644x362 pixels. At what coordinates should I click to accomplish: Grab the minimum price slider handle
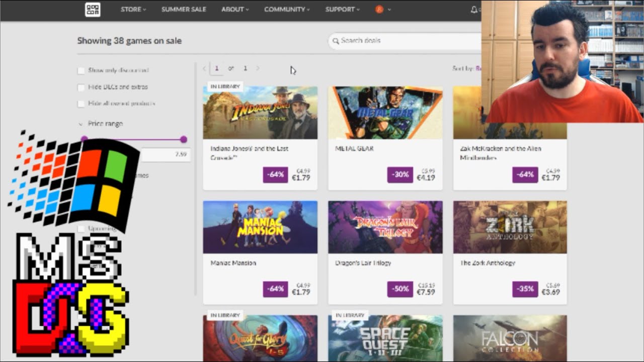click(84, 139)
